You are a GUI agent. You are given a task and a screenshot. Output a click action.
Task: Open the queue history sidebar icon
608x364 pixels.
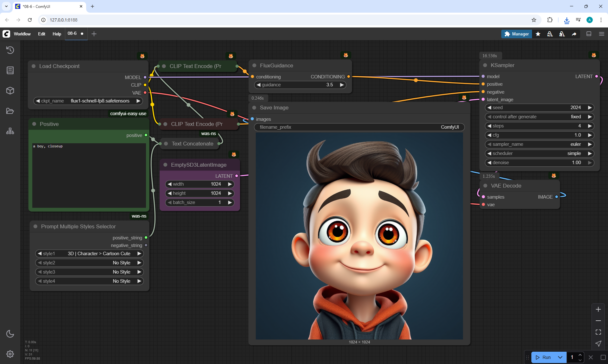tap(10, 50)
